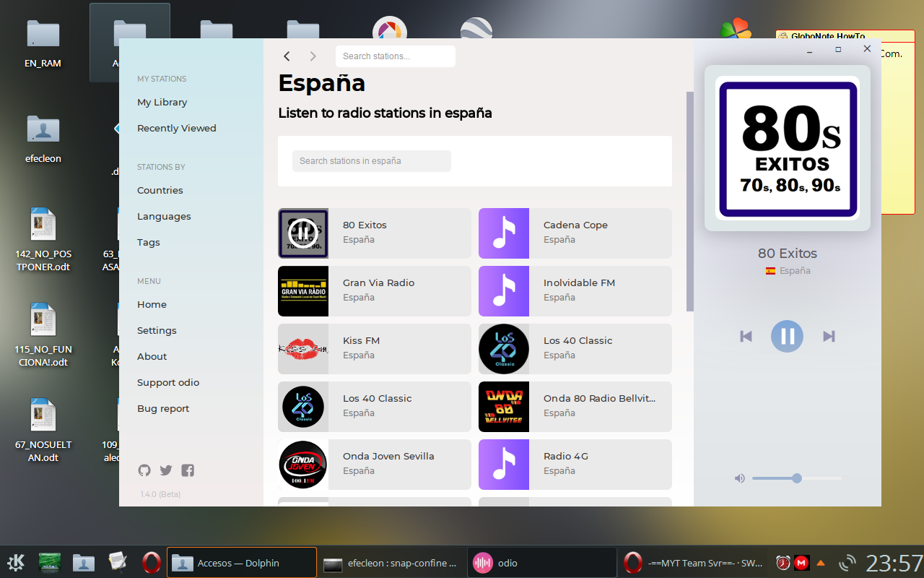Image resolution: width=924 pixels, height=578 pixels.
Task: Play Onda 80 Radio Bellvitge logo
Action: pyautogui.click(x=504, y=407)
